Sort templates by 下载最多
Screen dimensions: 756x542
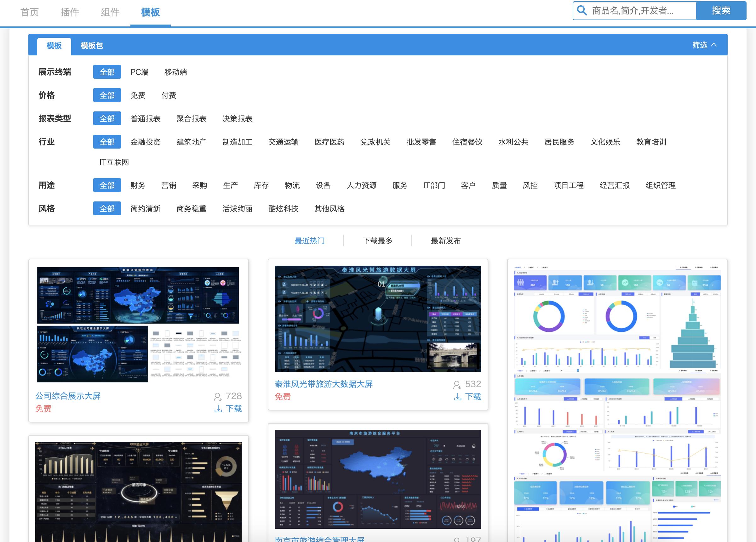[377, 240]
